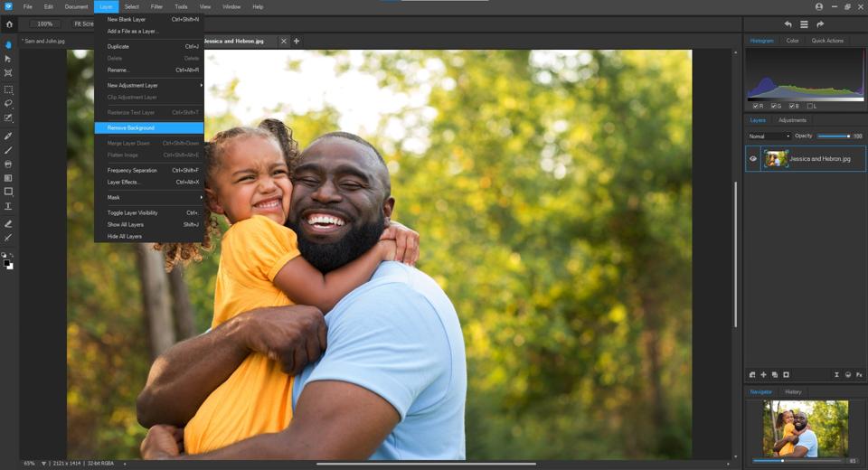Screen dimensions: 868x470
Task: Click the Navigator preview thumbnail
Action: 805,428
